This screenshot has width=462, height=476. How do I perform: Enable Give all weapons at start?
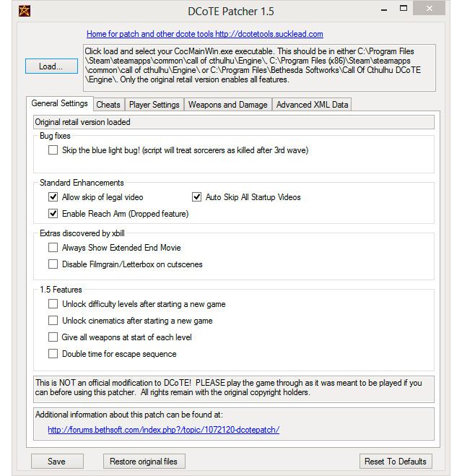(x=53, y=337)
